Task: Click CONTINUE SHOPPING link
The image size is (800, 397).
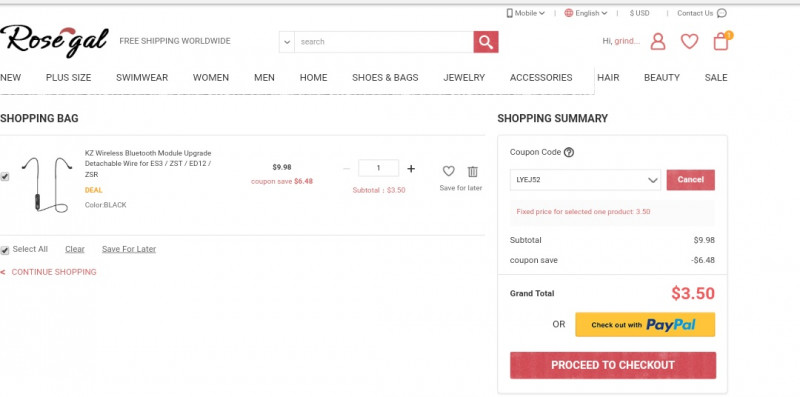Action: (x=54, y=272)
